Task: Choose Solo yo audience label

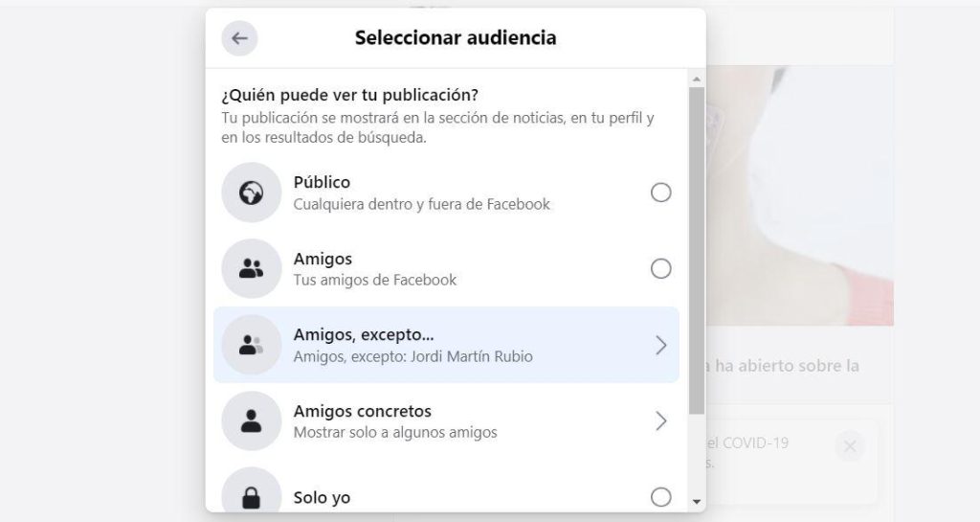Action: coord(322,498)
